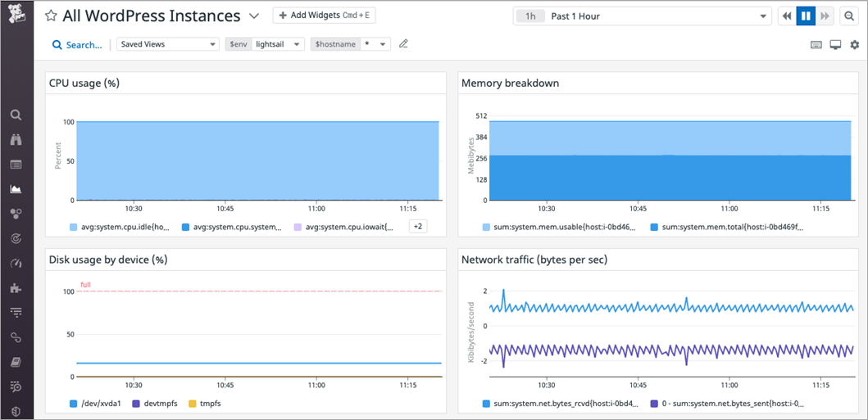The width and height of the screenshot is (868, 420).
Task: Click the 1h time badge
Action: click(530, 16)
